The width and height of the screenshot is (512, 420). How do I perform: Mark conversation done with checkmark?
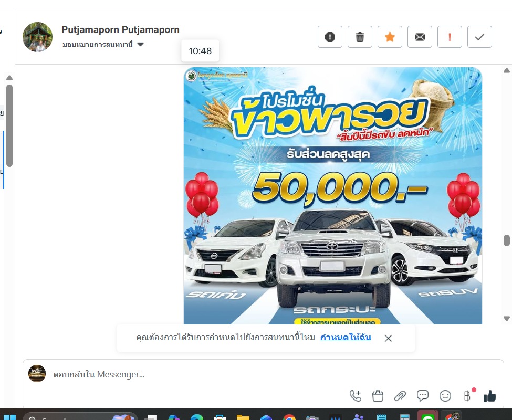pos(479,37)
